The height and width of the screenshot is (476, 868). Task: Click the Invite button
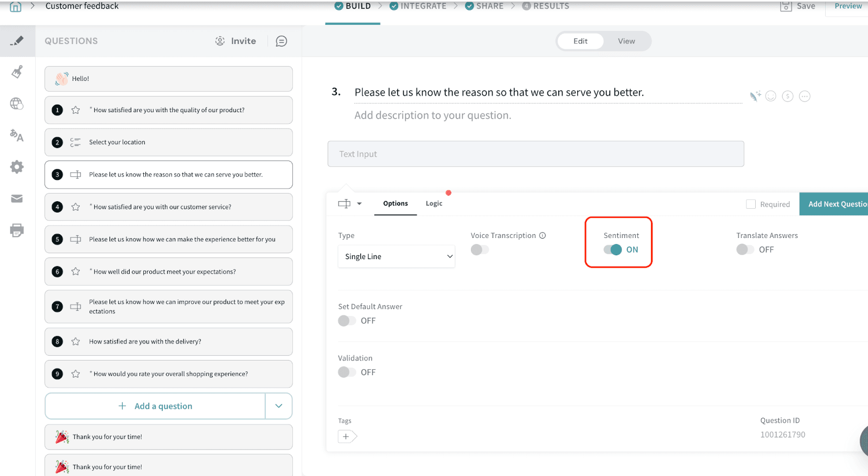[236, 41]
